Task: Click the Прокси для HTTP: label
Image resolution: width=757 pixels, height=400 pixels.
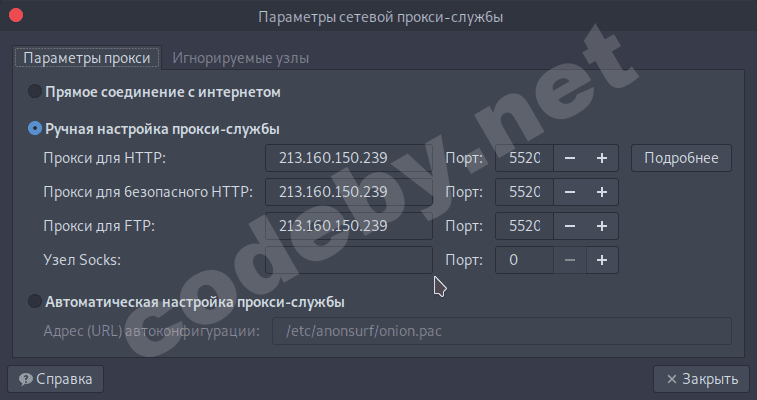Action: [x=104, y=158]
